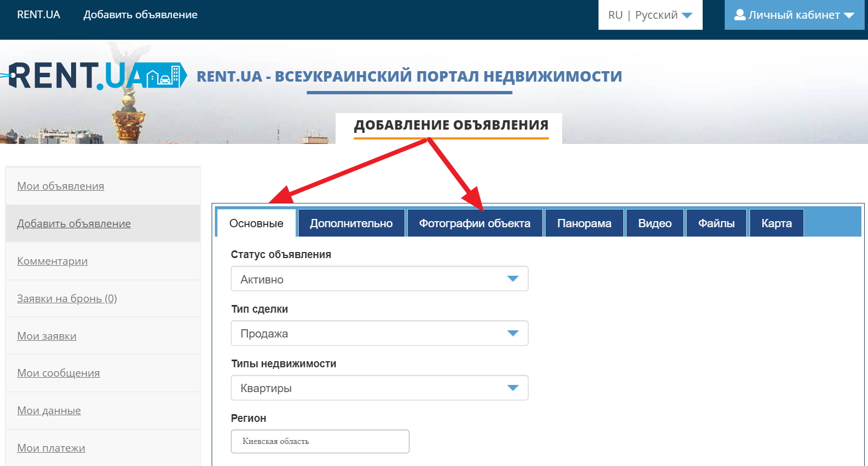This screenshot has width=868, height=466.
Task: Open the Файлы tab
Action: pos(716,223)
